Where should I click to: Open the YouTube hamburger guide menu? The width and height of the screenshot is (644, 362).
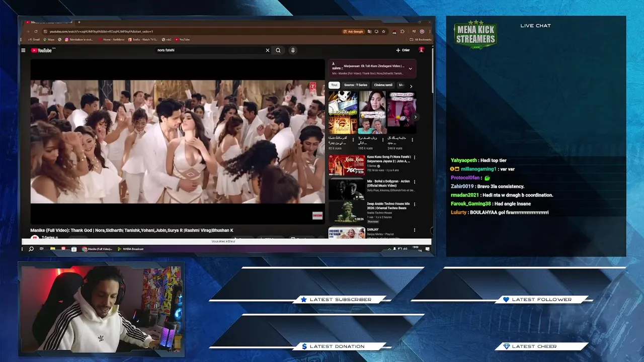23,50
